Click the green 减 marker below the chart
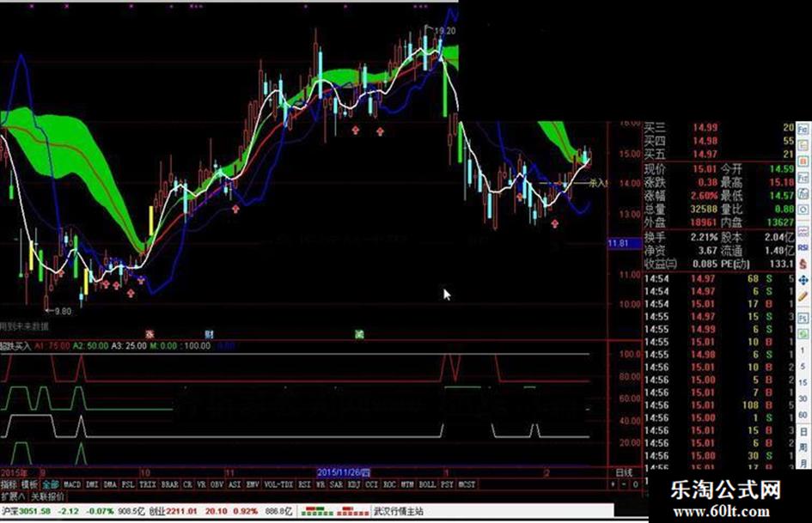This screenshot has width=812, height=523. 359,335
